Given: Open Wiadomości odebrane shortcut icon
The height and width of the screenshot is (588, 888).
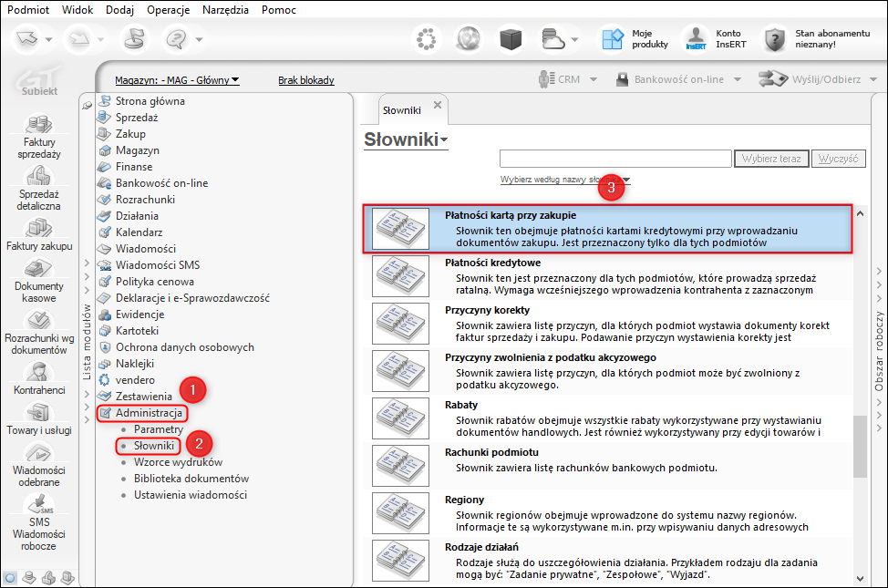Looking at the screenshot, I should pyautogui.click(x=38, y=452).
